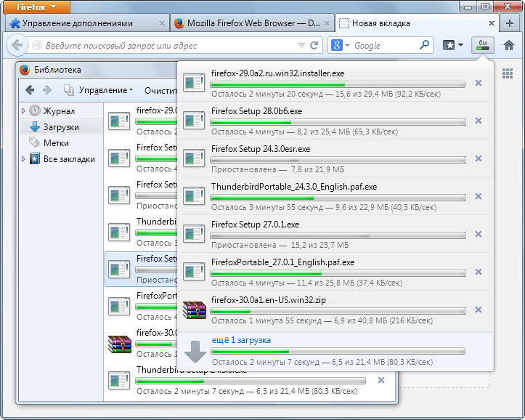This screenshot has height=420, width=525.
Task: Go back in Библиотека window
Action: click(30, 90)
